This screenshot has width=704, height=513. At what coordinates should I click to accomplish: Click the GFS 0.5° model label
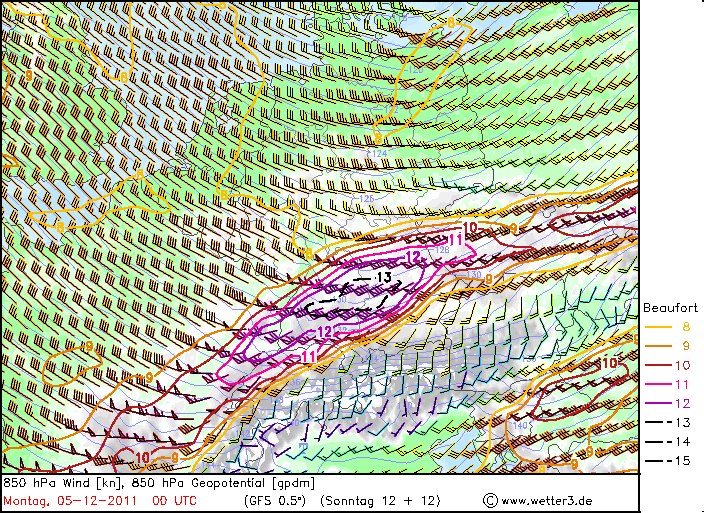275,501
